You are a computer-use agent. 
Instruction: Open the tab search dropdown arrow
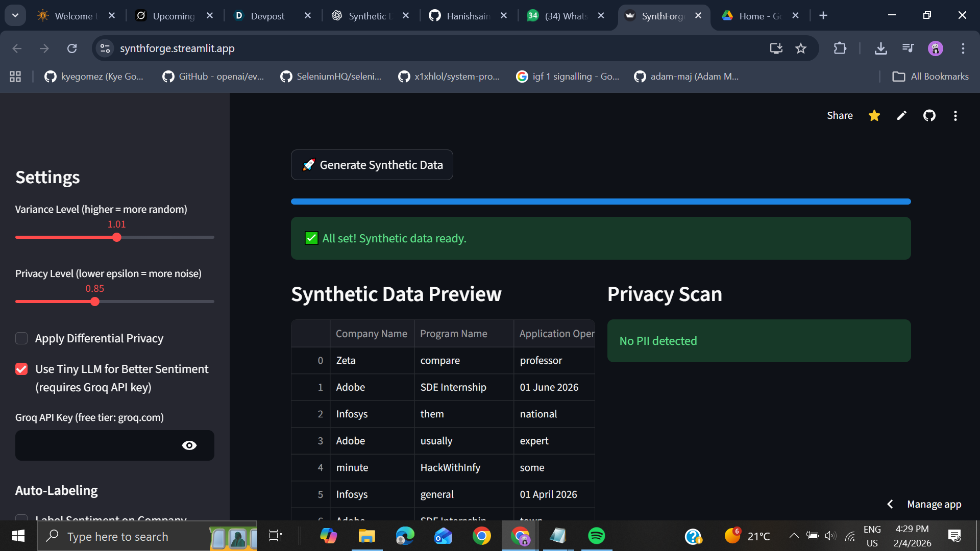(x=15, y=15)
